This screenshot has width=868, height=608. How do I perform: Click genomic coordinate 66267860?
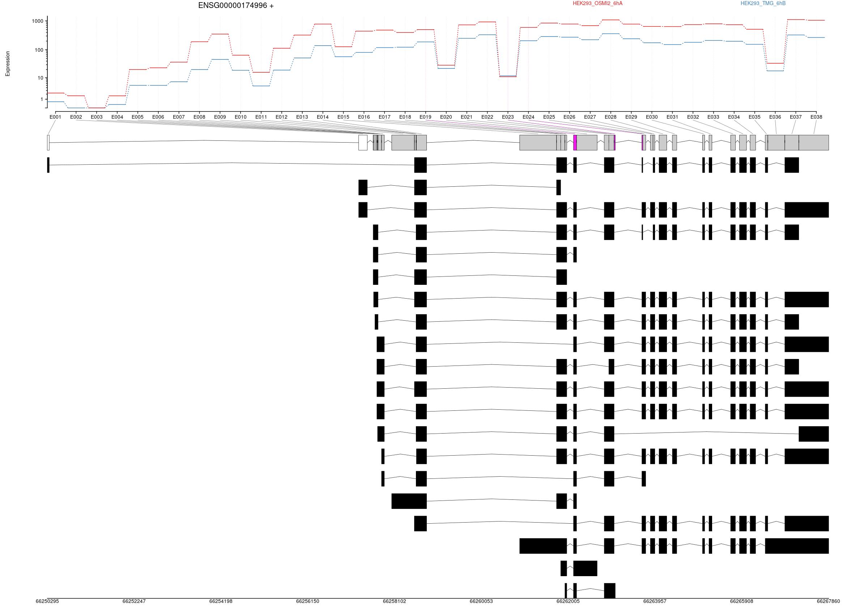828,601
